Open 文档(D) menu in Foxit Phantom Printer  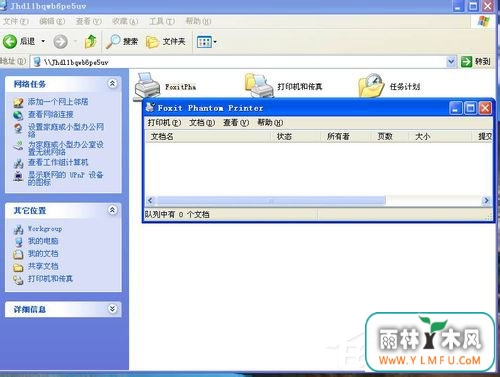(202, 123)
